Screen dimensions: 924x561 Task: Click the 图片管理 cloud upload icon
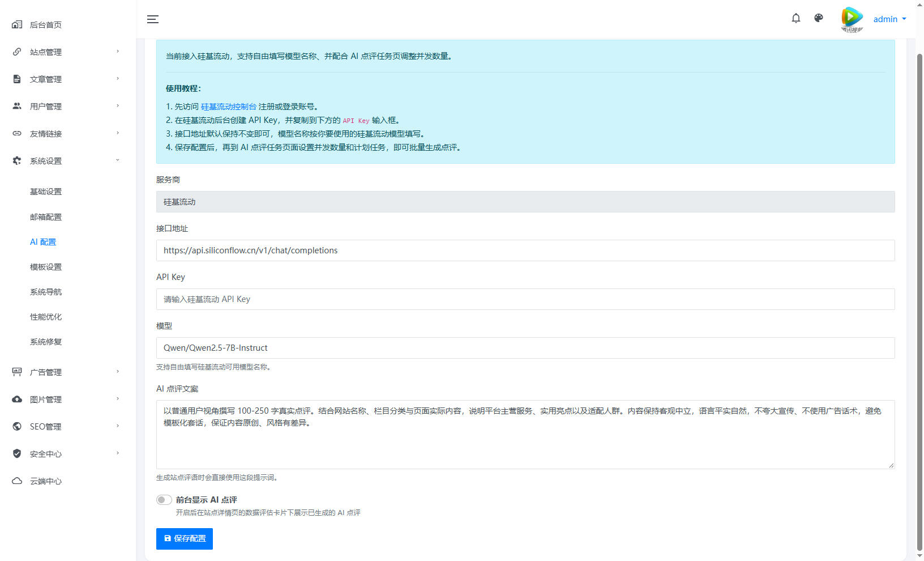point(17,399)
